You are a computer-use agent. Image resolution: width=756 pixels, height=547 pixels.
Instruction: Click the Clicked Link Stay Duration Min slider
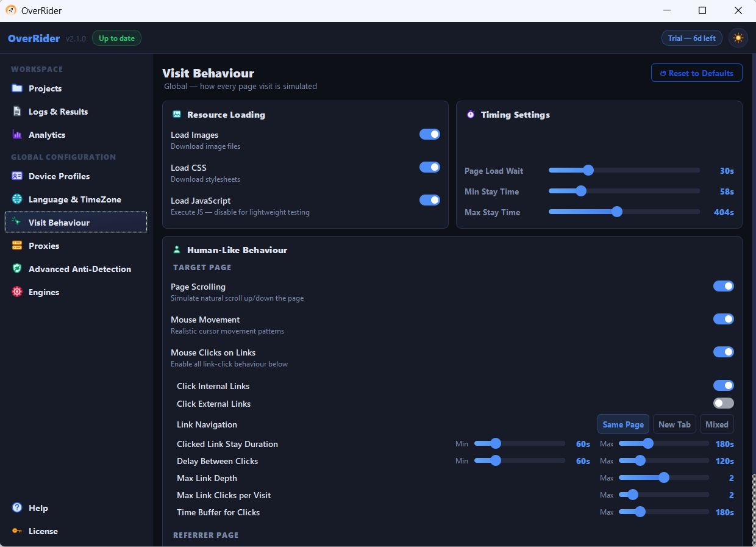click(519, 444)
